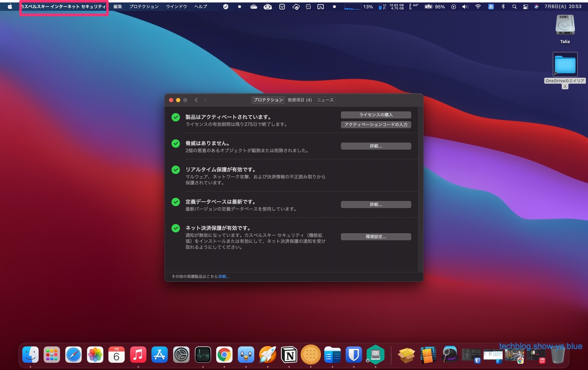Open the App Store from the Dock
Image resolution: width=588 pixels, height=370 pixels.
pos(160,355)
